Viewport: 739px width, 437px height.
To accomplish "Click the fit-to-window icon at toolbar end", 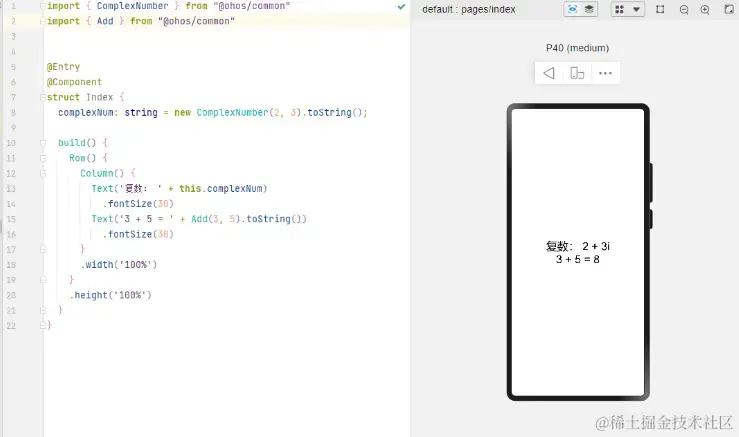I will pos(729,9).
